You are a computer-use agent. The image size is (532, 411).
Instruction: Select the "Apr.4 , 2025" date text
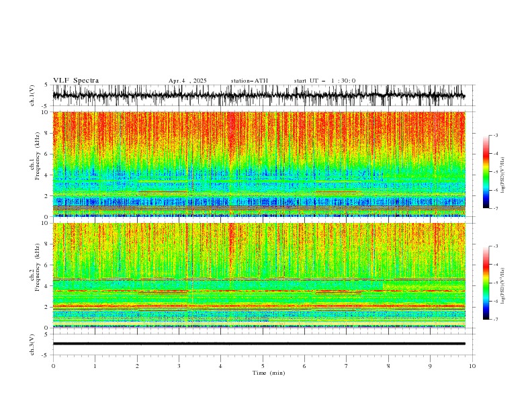tap(187, 81)
